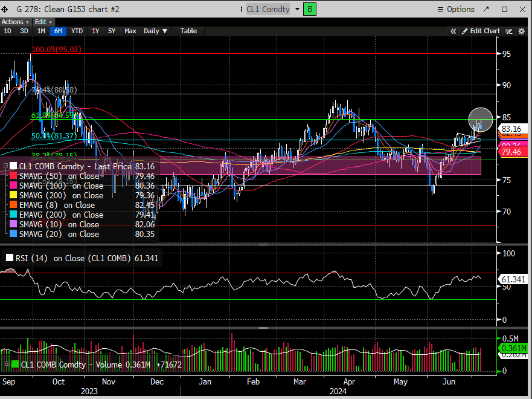Screen dimensions: 532x399
Task: Select the EMAVG (8) on Close legend text
Action: [x=57, y=205]
